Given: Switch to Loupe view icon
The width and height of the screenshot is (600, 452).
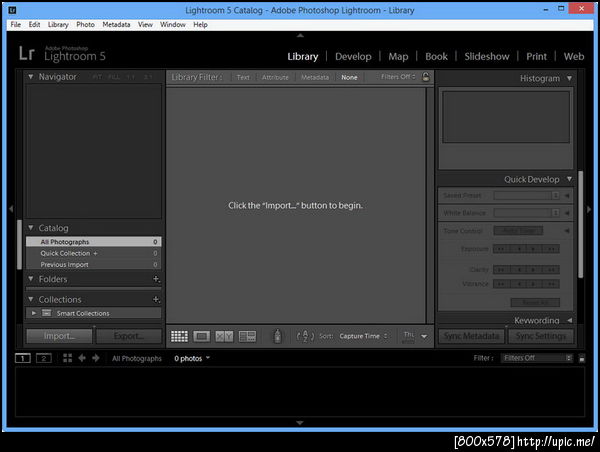Looking at the screenshot, I should pos(201,336).
